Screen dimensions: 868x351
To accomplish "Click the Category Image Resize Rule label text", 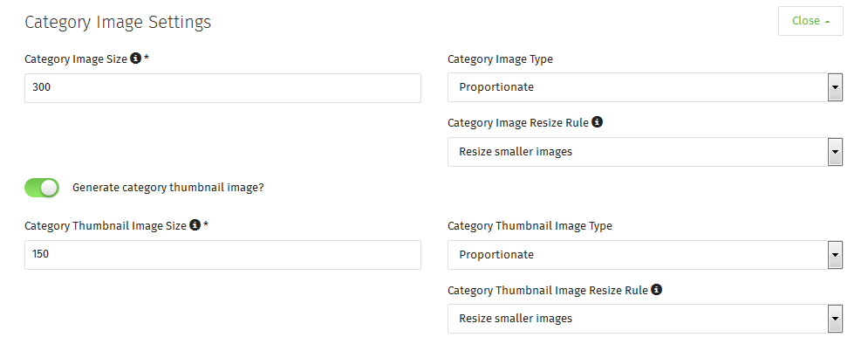I will pos(518,123).
